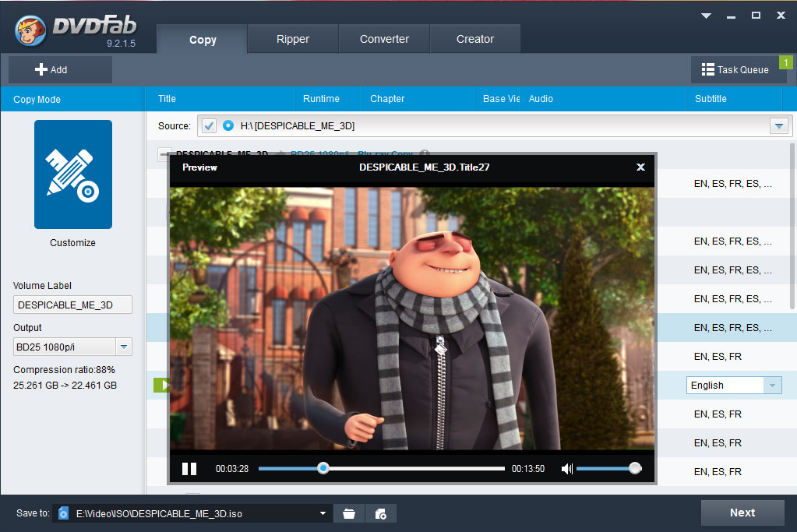
Task: Click the Compression ratio:88% text
Action: point(64,370)
